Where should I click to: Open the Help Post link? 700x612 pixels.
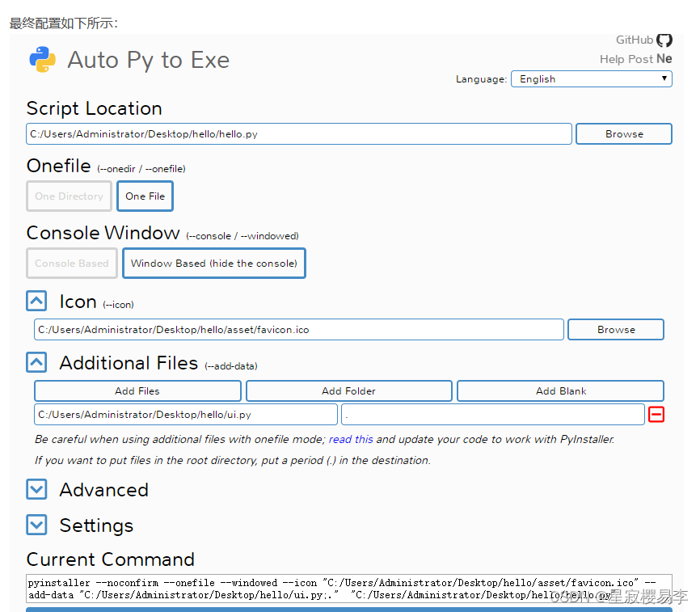[x=626, y=59]
